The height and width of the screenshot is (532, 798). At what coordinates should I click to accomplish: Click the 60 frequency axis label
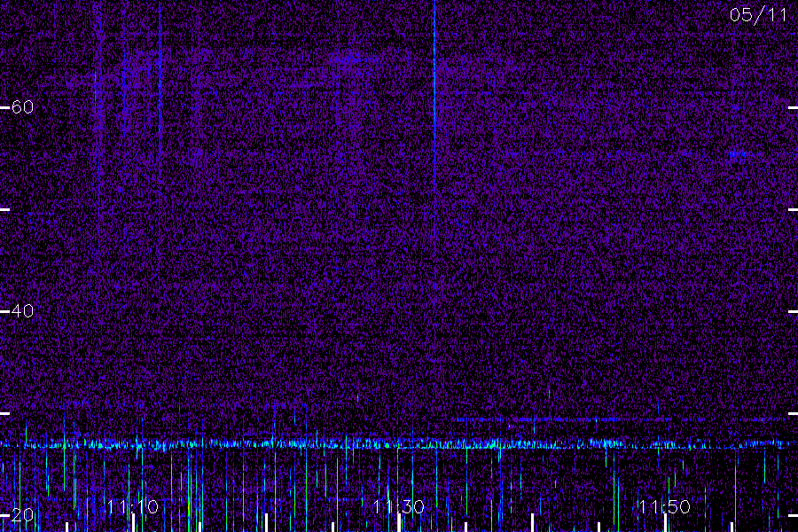(x=22, y=107)
